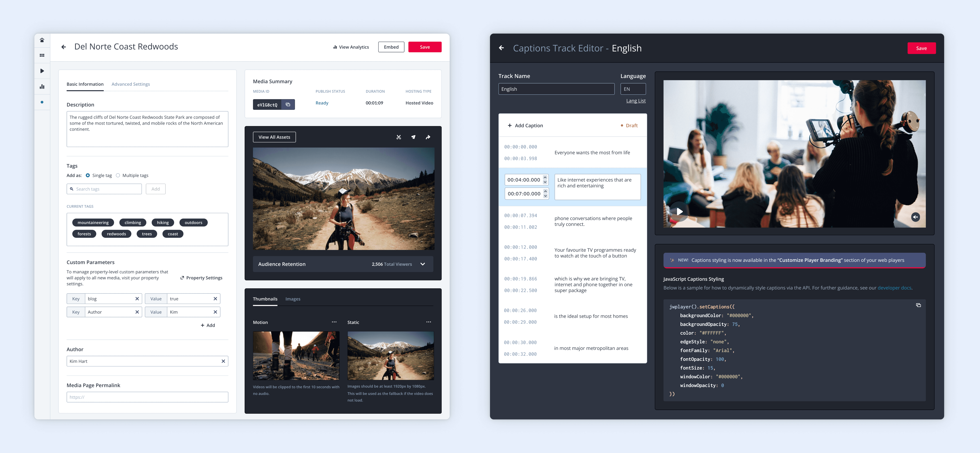Viewport: 980px width, 453px height.
Task: Click the Embed button
Action: tap(391, 47)
